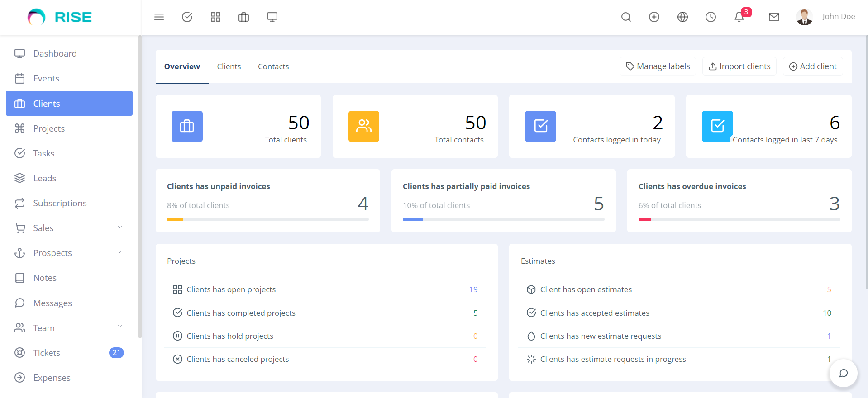Open the messages envelope icon
Screen dimensions: 868x398
774,17
